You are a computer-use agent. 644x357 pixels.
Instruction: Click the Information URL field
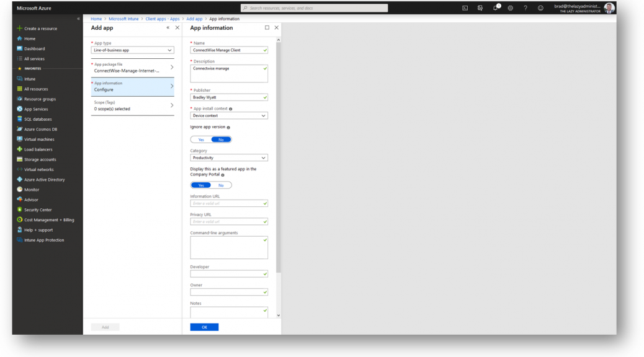pyautogui.click(x=229, y=203)
